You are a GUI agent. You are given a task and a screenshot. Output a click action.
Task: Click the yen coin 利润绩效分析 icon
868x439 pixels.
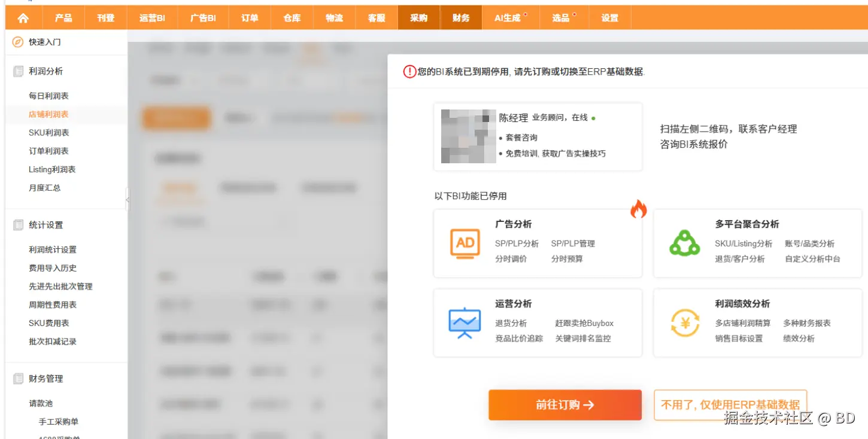pyautogui.click(x=685, y=323)
